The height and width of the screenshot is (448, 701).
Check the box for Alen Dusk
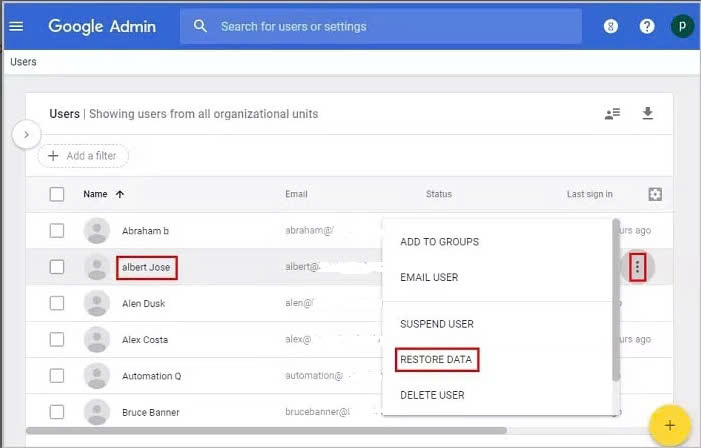tap(57, 303)
